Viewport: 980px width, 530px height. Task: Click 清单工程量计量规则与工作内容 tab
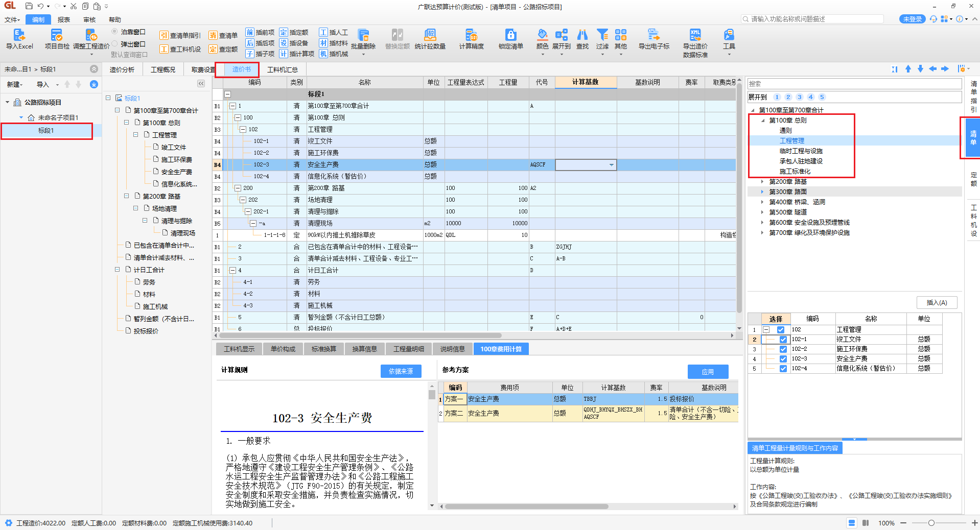tap(795, 448)
